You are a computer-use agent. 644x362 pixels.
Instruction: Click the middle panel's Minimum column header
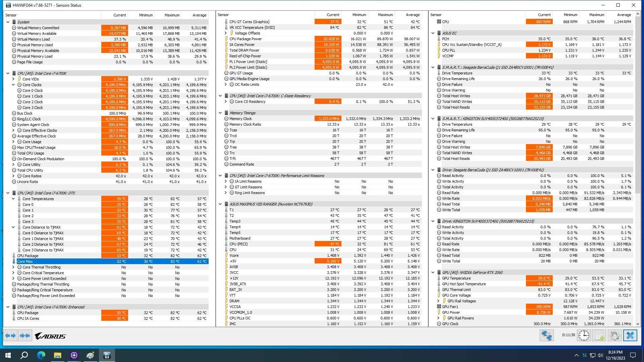[355, 15]
